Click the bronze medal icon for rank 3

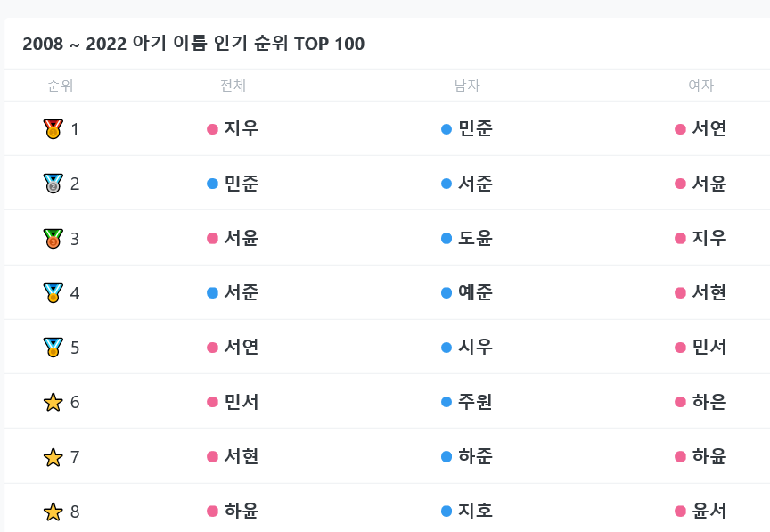pyautogui.click(x=53, y=239)
